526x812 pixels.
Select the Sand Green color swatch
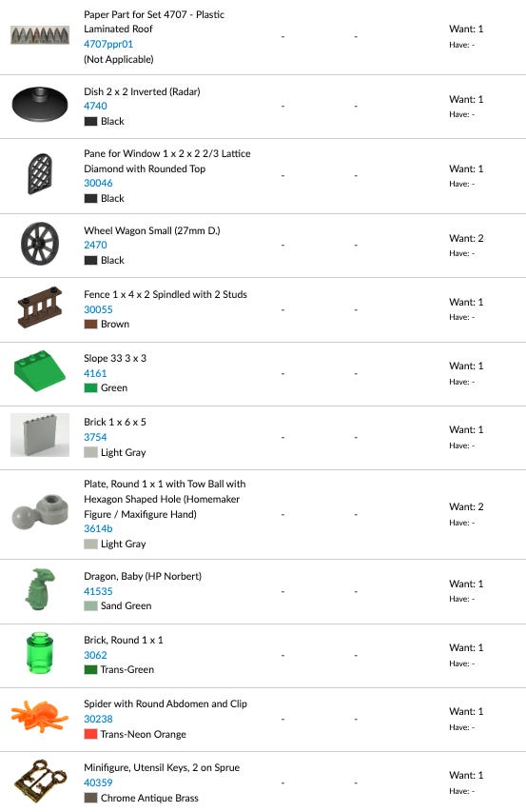pyautogui.click(x=90, y=605)
